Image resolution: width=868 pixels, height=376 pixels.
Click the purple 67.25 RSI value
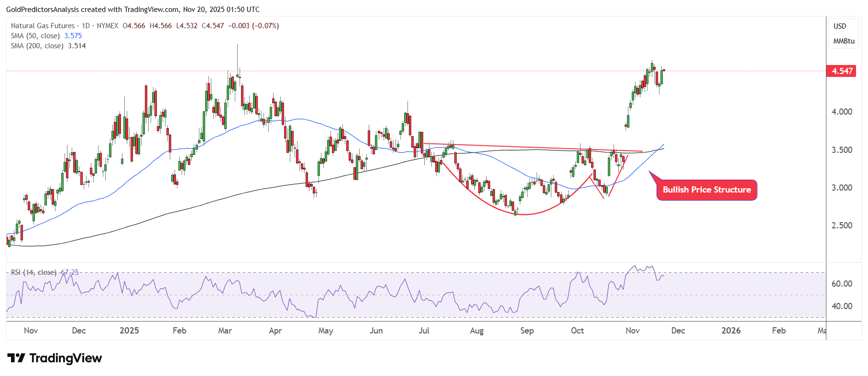click(70, 272)
